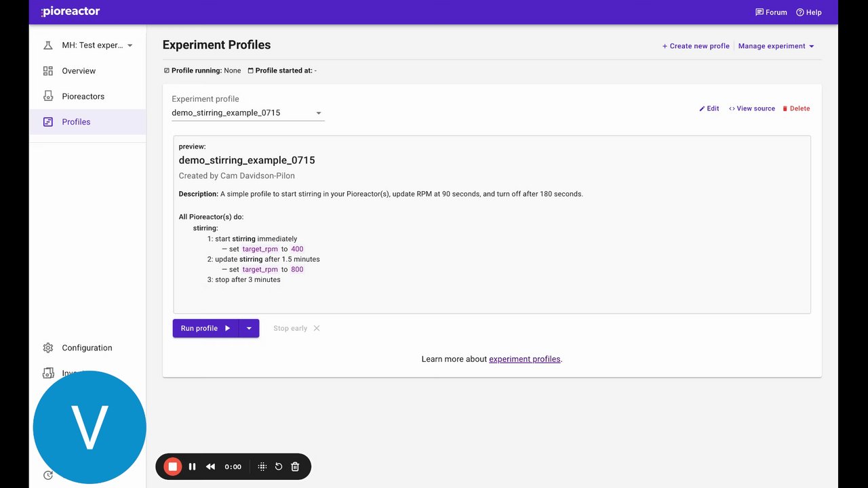The height and width of the screenshot is (488, 868).
Task: Expand the experiment selector dropdown
Action: click(130, 45)
